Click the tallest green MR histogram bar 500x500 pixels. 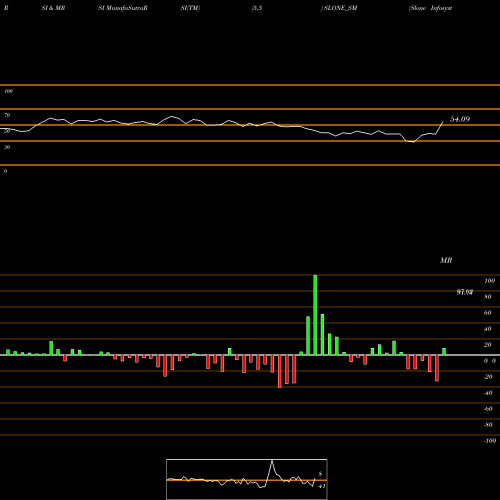(x=315, y=315)
